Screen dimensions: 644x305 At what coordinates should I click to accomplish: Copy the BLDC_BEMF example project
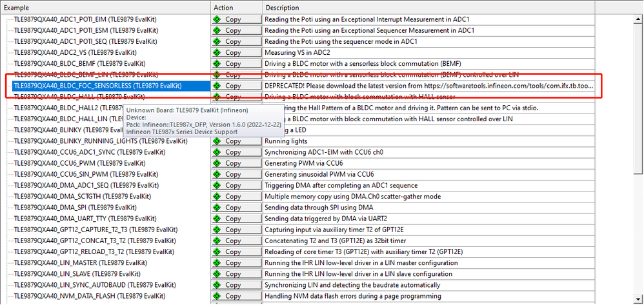pyautogui.click(x=237, y=64)
